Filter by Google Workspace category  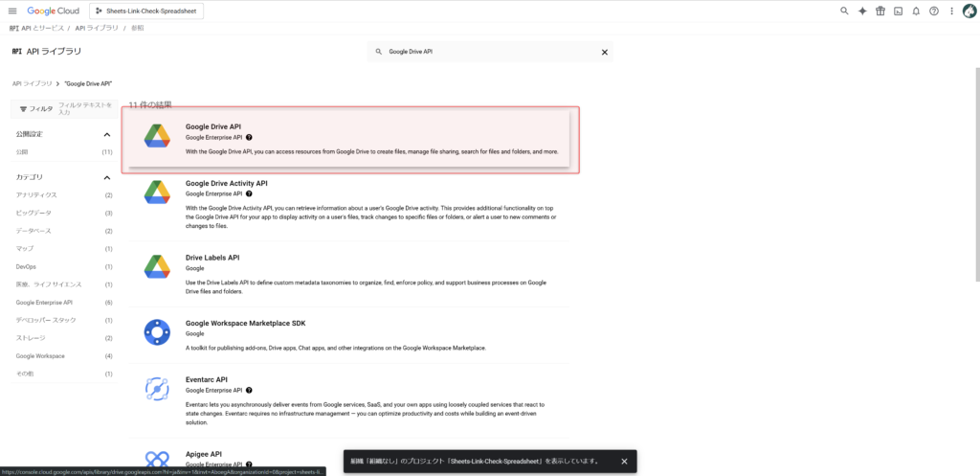tap(40, 355)
